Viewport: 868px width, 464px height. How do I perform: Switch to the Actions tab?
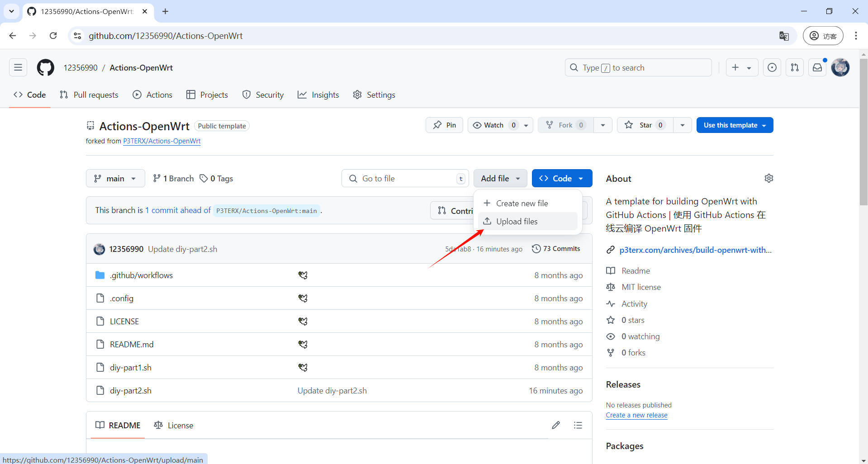152,95
